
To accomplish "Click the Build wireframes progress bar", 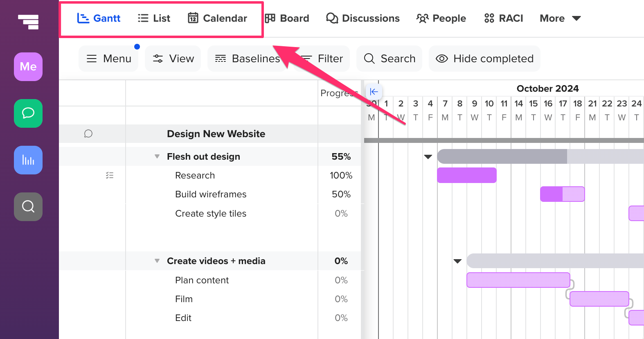I will 562,194.
